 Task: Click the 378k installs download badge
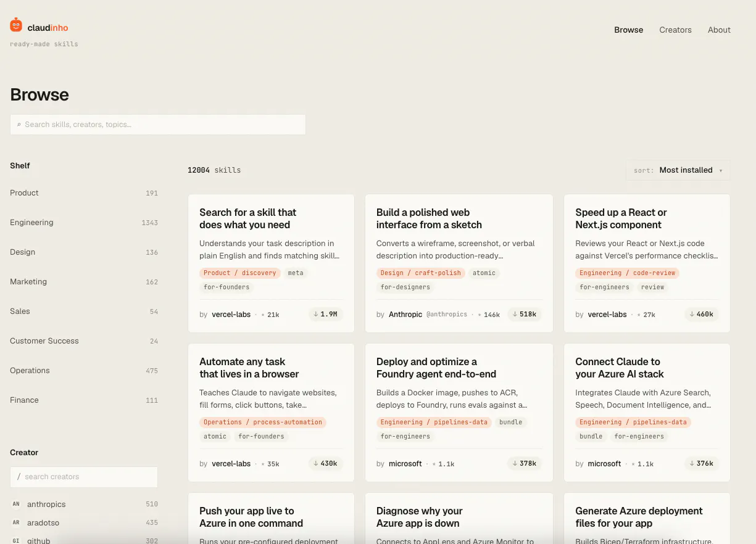525,463
